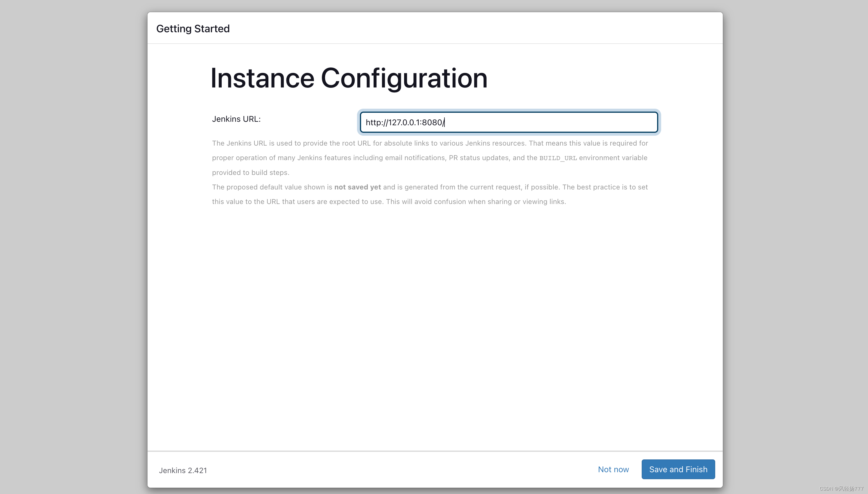Screen dimensions: 868x494
Task: Click the bold 'not saved yet' text
Action: [357, 187]
